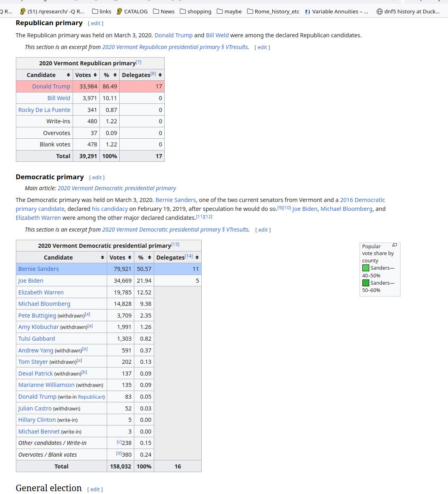Image resolution: width=448 pixels, height=494 pixels.
Task: Open the /qresearch/ bookmark
Action: pyautogui.click(x=52, y=11)
